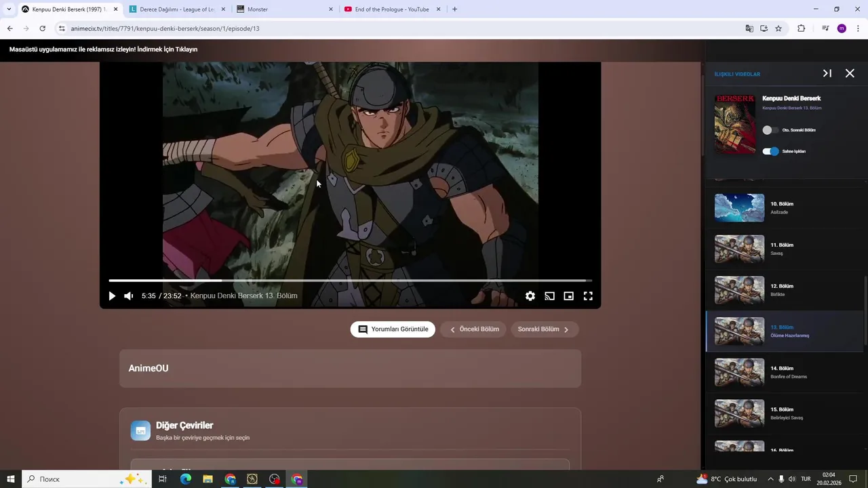This screenshot has height=488, width=868.
Task: Open Berserk poster thumbnail in sidebar
Action: [x=735, y=124]
